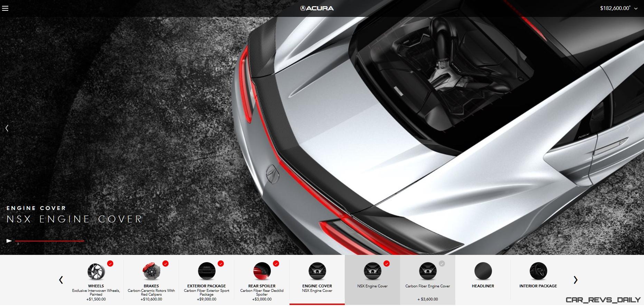The width and height of the screenshot is (644, 306).
Task: Toggle the Wheels red checkmark
Action: 110,264
